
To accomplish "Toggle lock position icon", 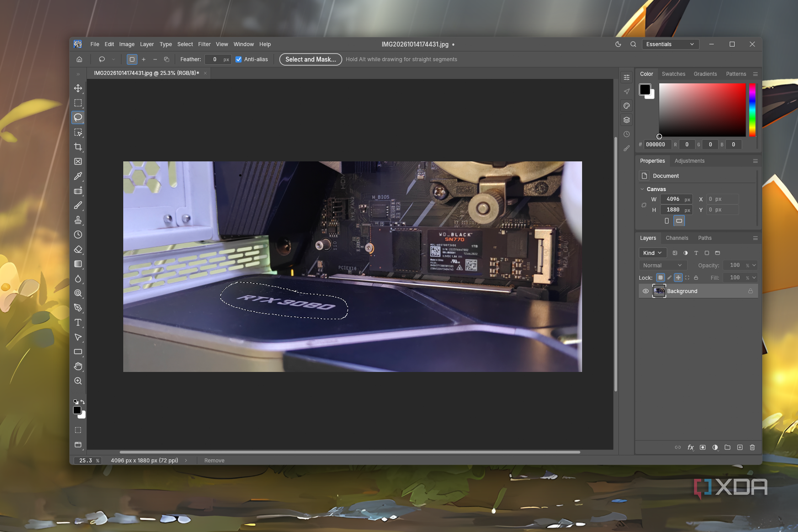I will [678, 278].
